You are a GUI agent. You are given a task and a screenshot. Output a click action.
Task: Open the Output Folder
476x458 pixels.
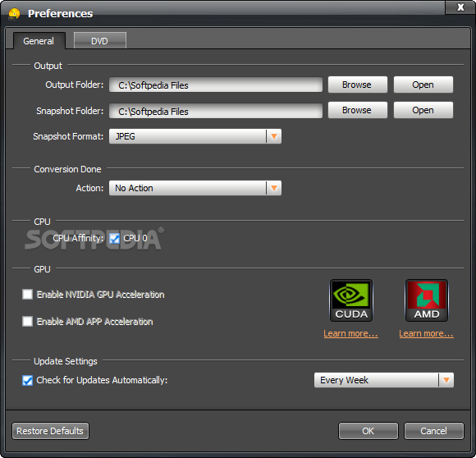(x=423, y=85)
